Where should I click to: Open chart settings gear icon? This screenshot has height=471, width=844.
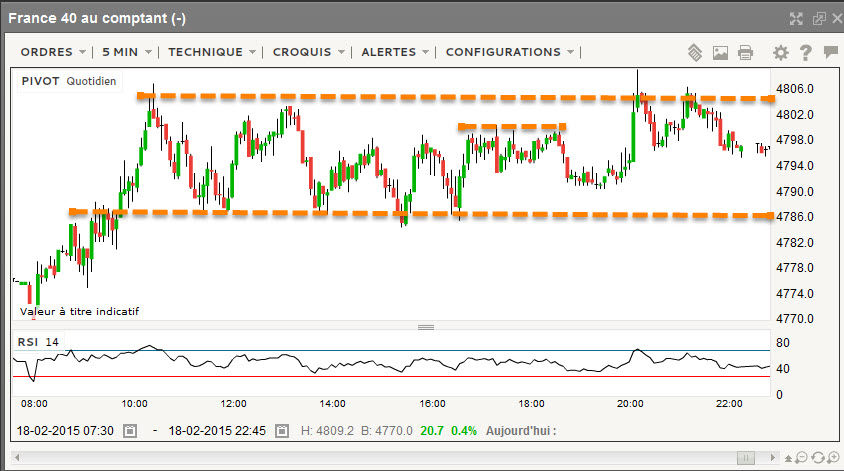[780, 52]
